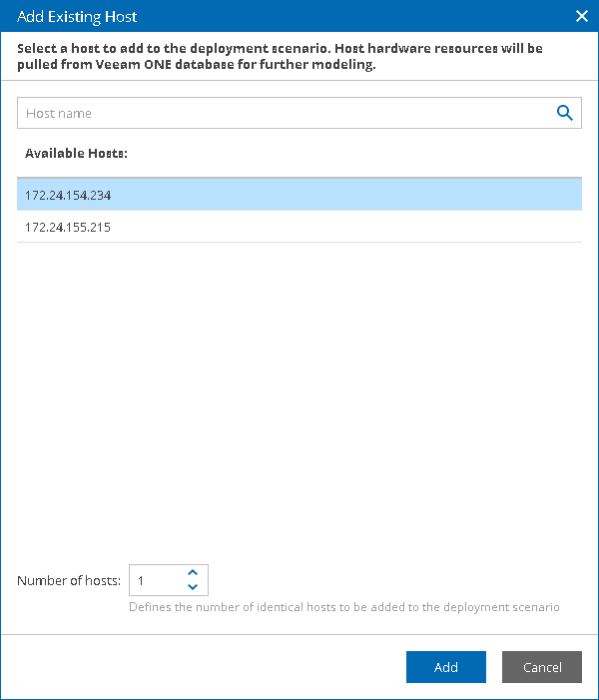Close the Add Existing Host dialog
Screen dimensions: 599x700
coord(582,16)
